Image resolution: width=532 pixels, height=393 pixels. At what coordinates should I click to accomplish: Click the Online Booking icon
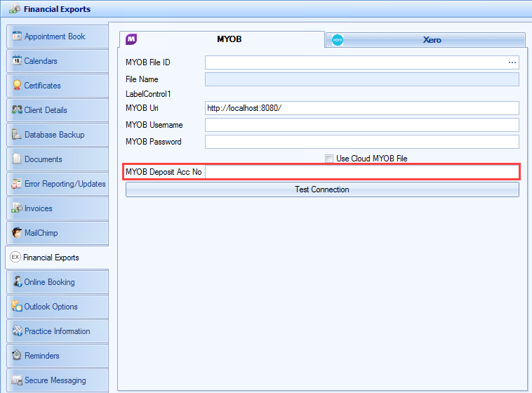18,281
